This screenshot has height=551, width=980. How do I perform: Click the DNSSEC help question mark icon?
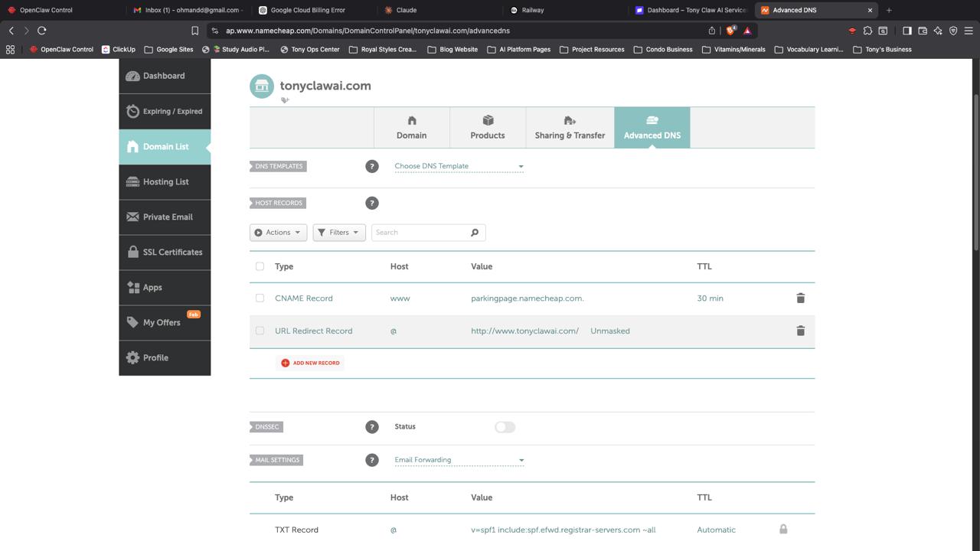point(372,427)
